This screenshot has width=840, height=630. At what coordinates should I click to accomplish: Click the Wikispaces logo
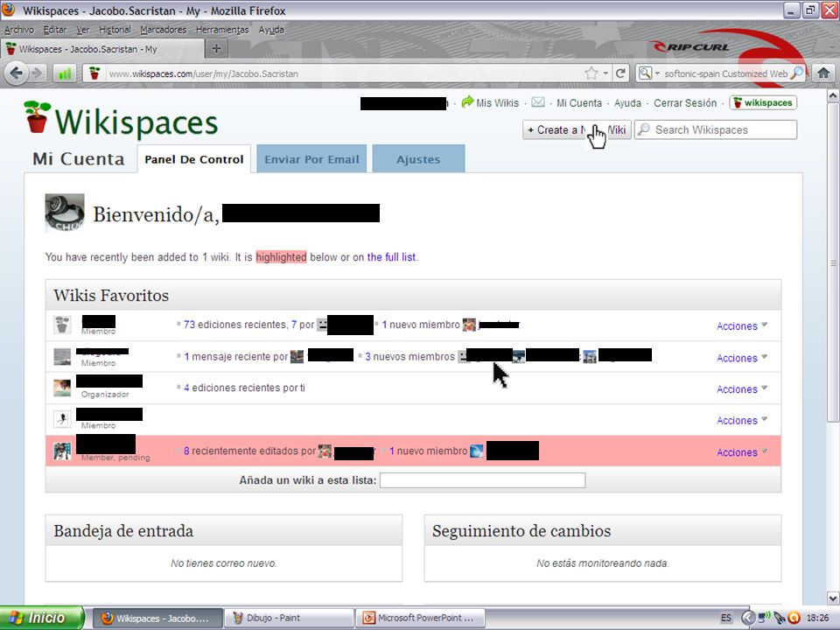click(x=121, y=119)
